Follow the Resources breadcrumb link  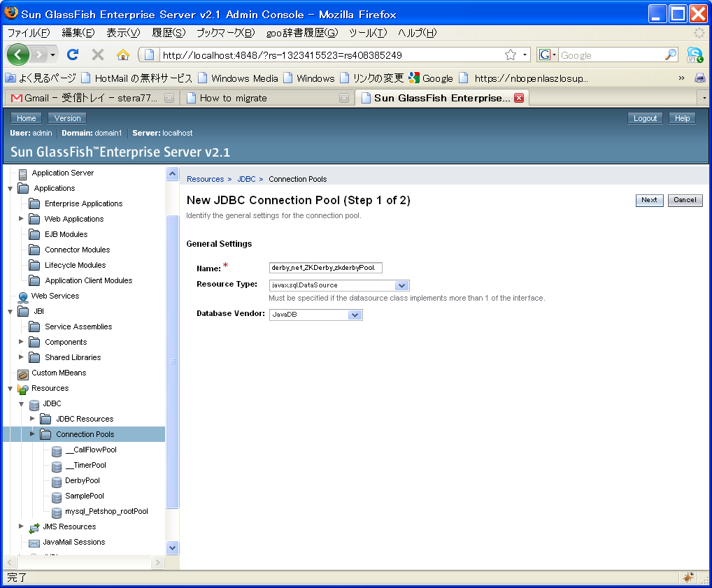point(205,179)
